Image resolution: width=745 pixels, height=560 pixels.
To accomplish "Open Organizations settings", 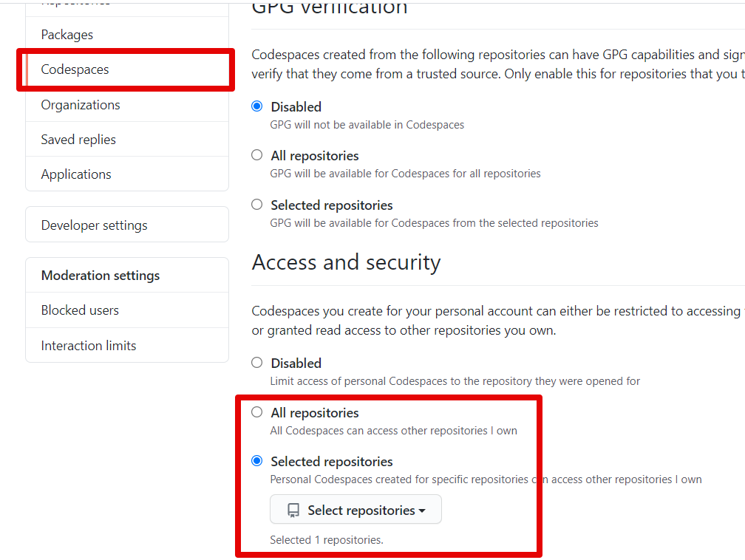I will pos(80,104).
